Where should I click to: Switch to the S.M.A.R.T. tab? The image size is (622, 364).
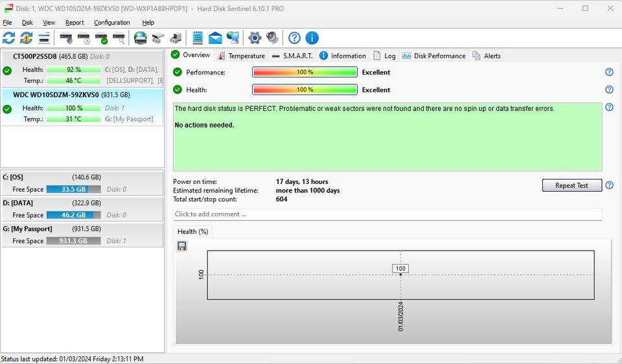tap(292, 56)
